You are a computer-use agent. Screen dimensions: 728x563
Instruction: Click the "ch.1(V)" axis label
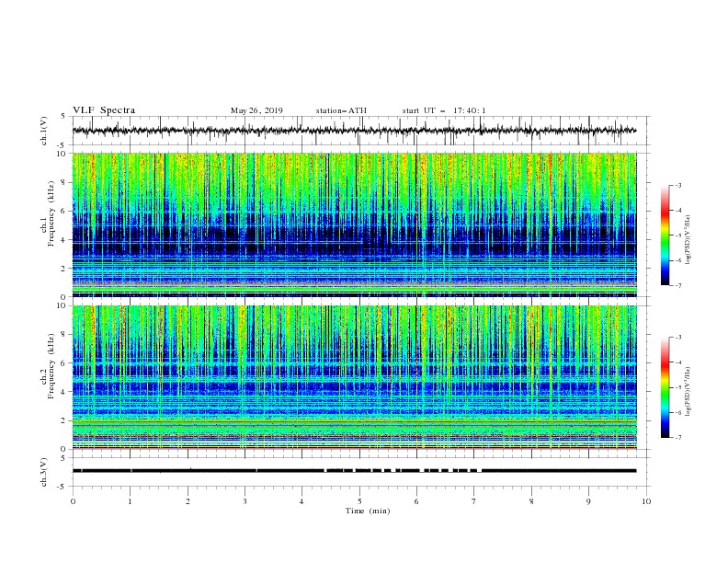tap(44, 131)
